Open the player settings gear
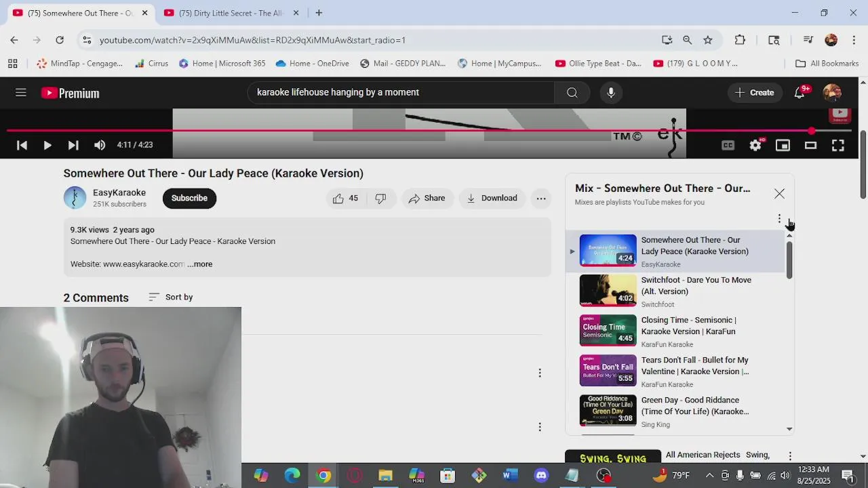Screen dimensions: 868x488 755,145
